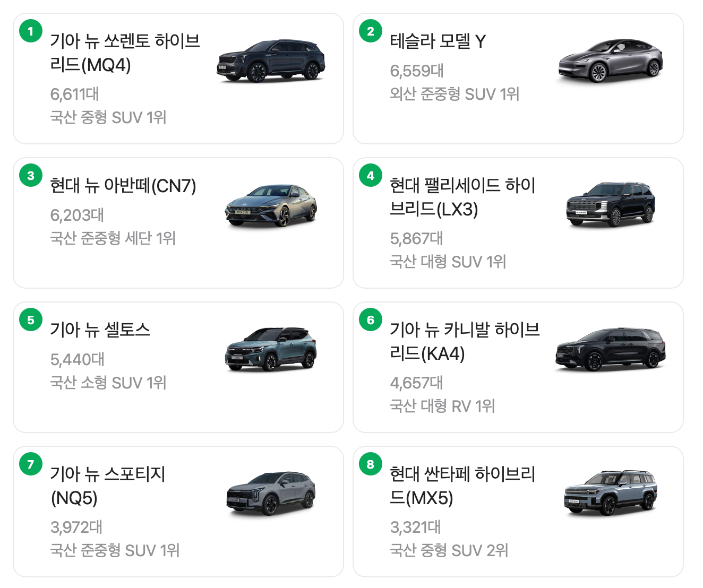Screen dimensions: 703x588
Task: Click the rank 6 badge on Carnival card
Action: click(370, 319)
